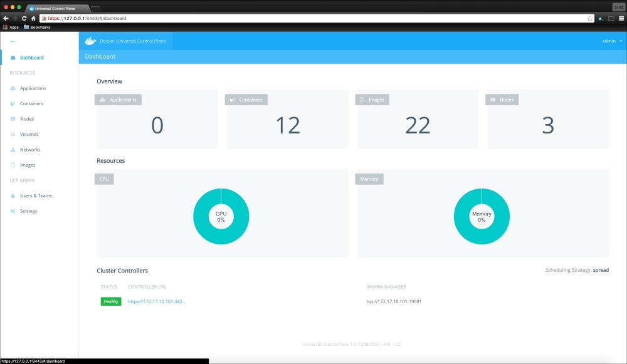Click the Networks icon in sidebar
Image resolution: width=627 pixels, height=364 pixels.
(x=13, y=150)
